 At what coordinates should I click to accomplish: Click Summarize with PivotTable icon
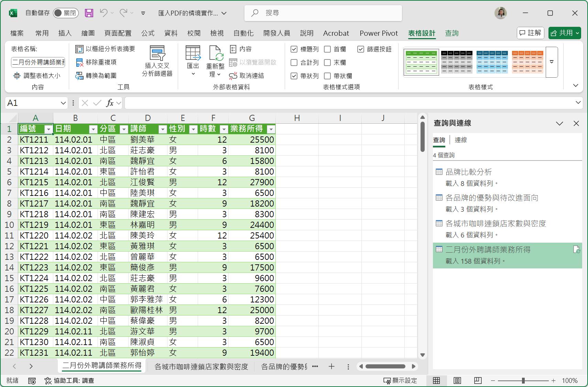pyautogui.click(x=79, y=49)
